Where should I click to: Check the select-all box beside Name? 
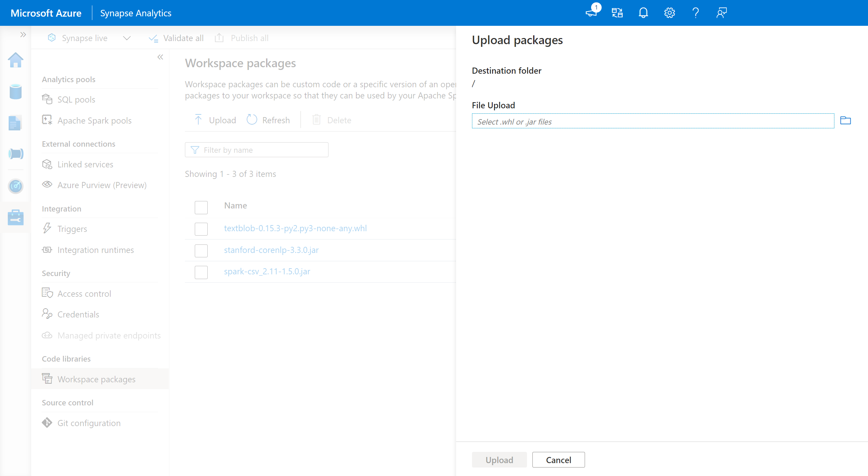pos(201,207)
